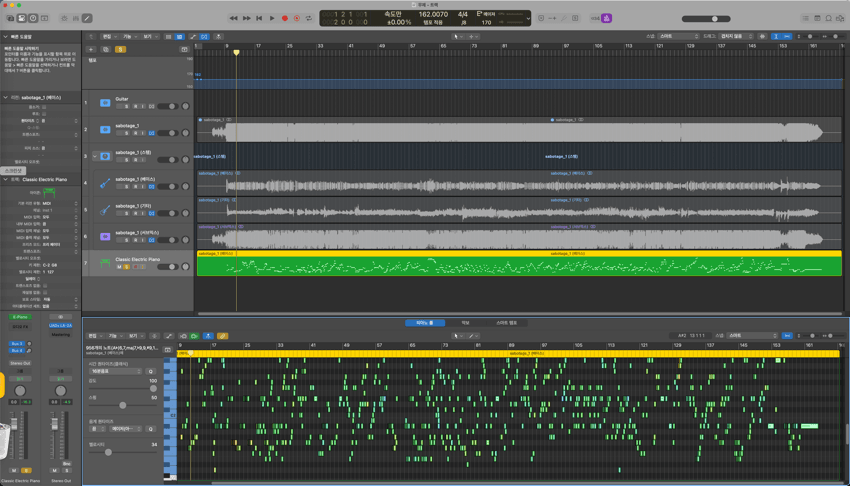The height and width of the screenshot is (486, 850).
Task: Toggle Solo on Classic Electric Piano track
Action: point(127,267)
